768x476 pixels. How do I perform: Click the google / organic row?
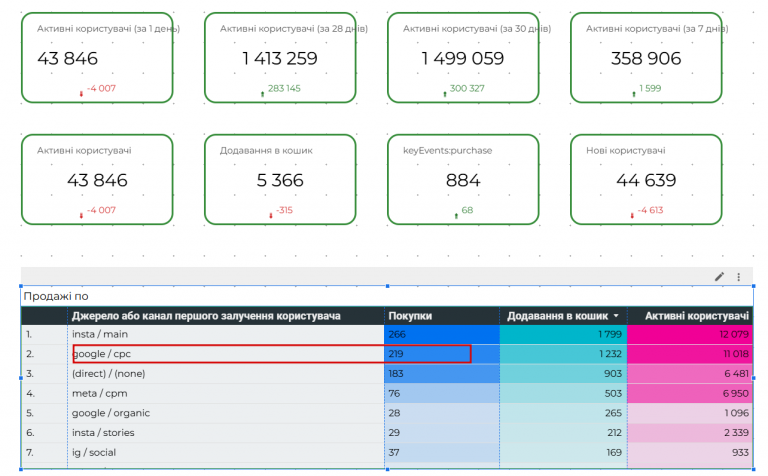click(387, 413)
